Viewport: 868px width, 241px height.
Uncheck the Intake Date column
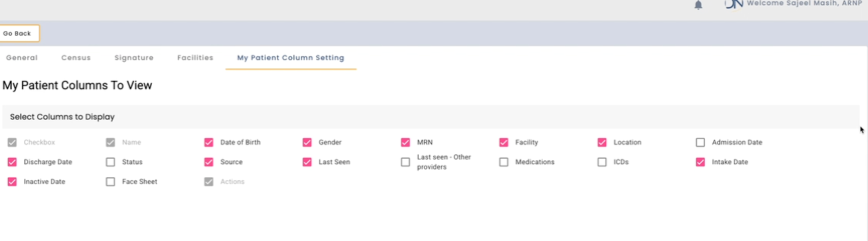pyautogui.click(x=700, y=162)
